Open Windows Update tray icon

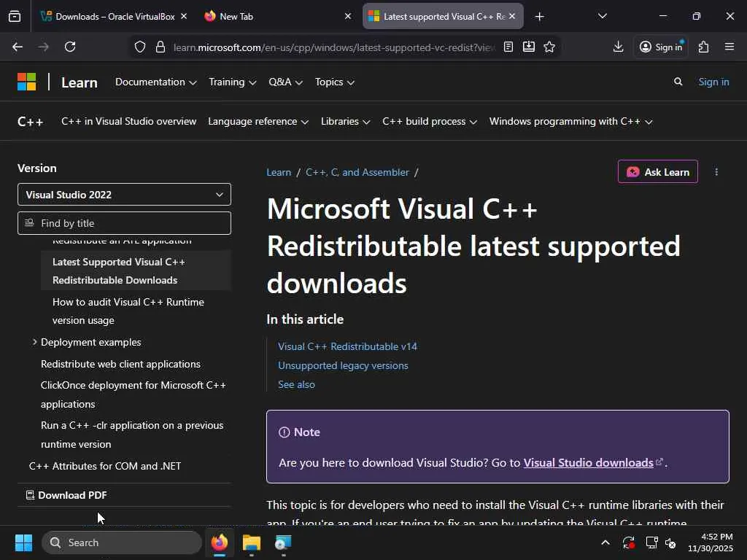point(629,542)
